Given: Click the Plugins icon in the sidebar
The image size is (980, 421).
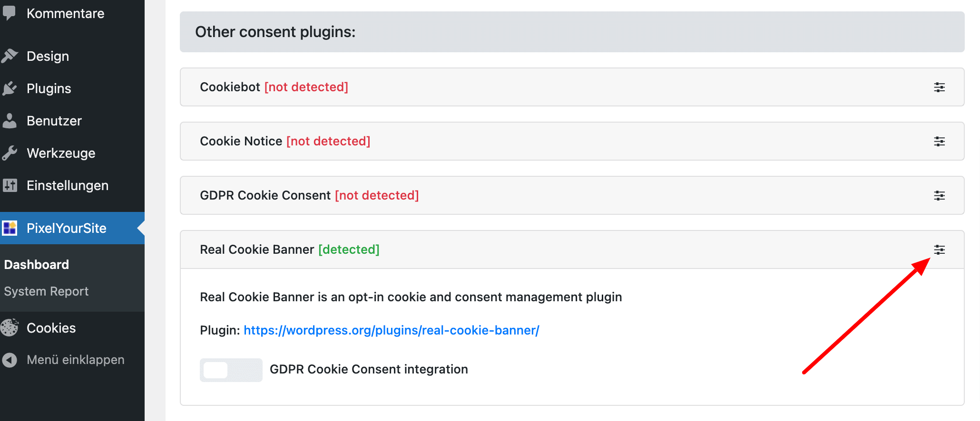Looking at the screenshot, I should click(10, 88).
